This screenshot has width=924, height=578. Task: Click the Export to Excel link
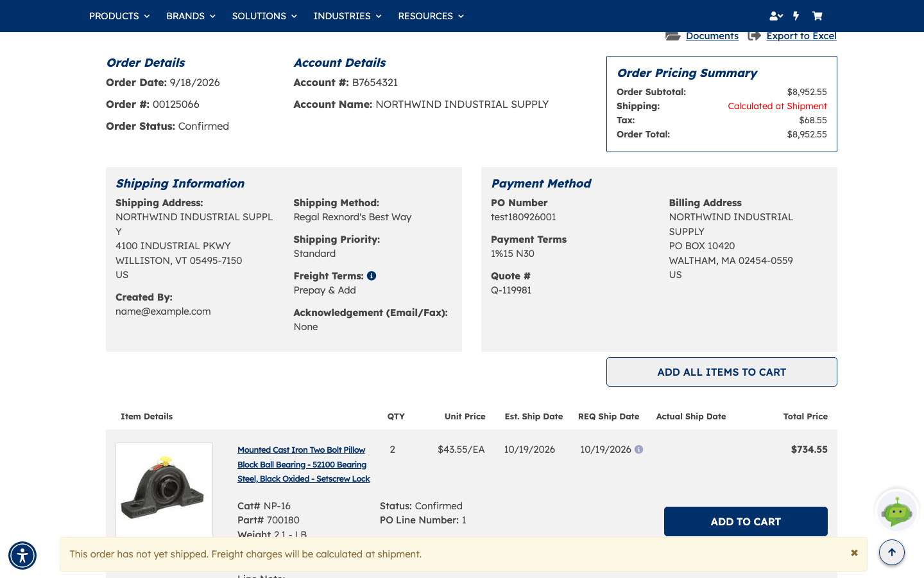tap(801, 36)
